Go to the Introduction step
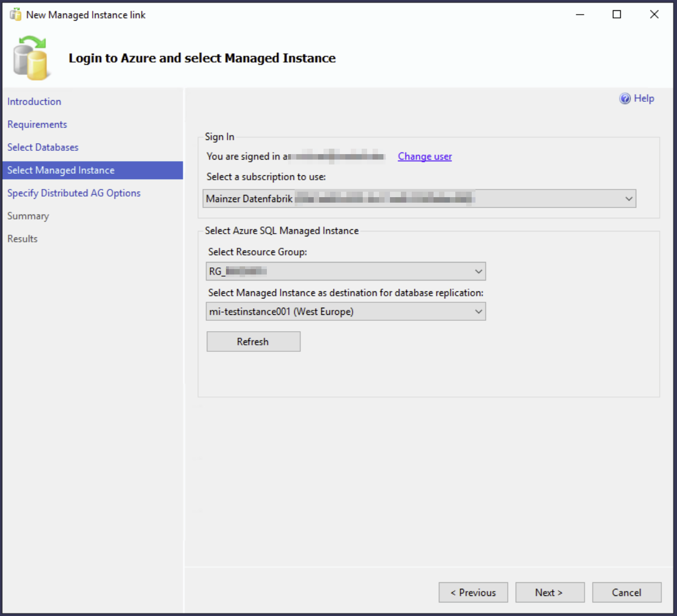677x616 pixels. point(34,102)
